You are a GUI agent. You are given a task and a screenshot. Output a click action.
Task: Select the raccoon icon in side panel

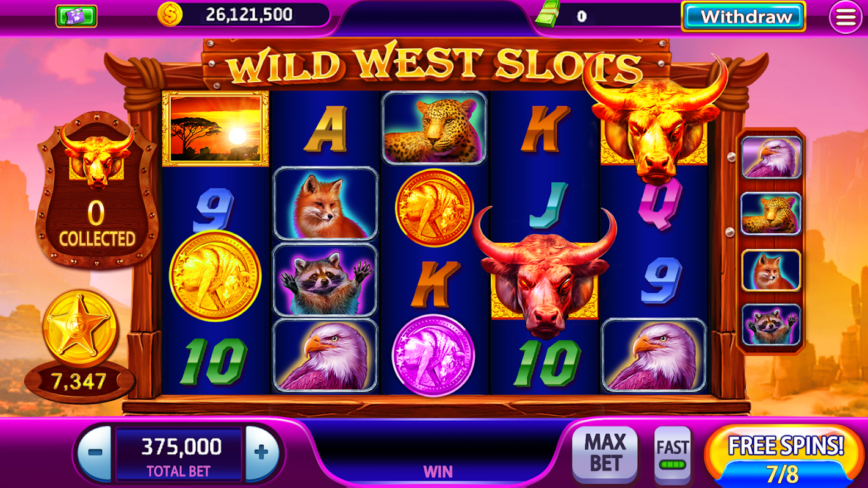pos(771,325)
